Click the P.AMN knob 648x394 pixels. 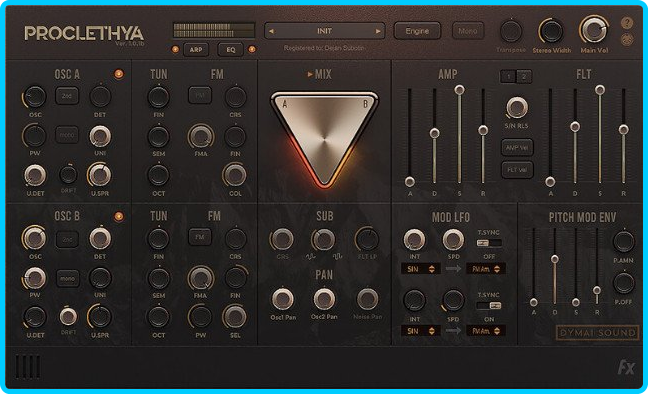624,241
